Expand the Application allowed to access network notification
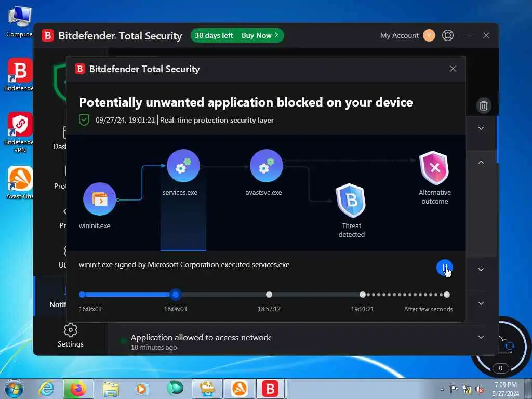The height and width of the screenshot is (399, 532). [x=481, y=337]
